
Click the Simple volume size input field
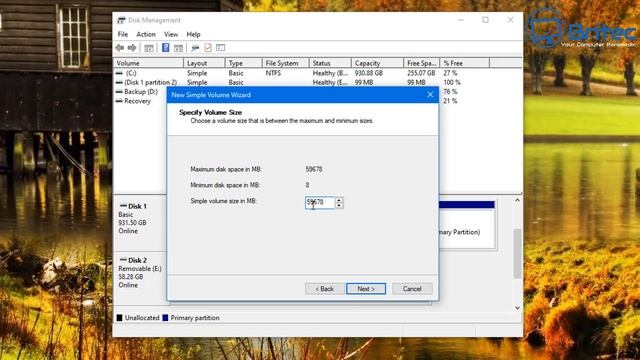[320, 202]
